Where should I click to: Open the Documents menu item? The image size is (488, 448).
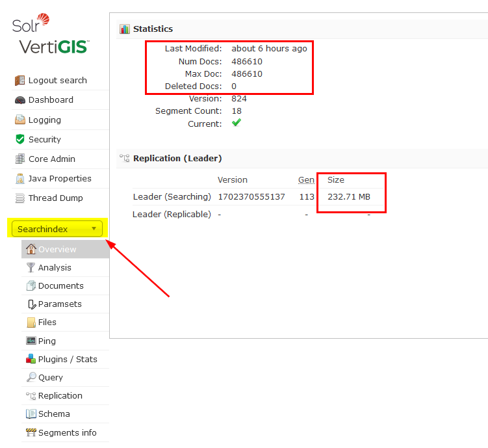click(x=60, y=286)
